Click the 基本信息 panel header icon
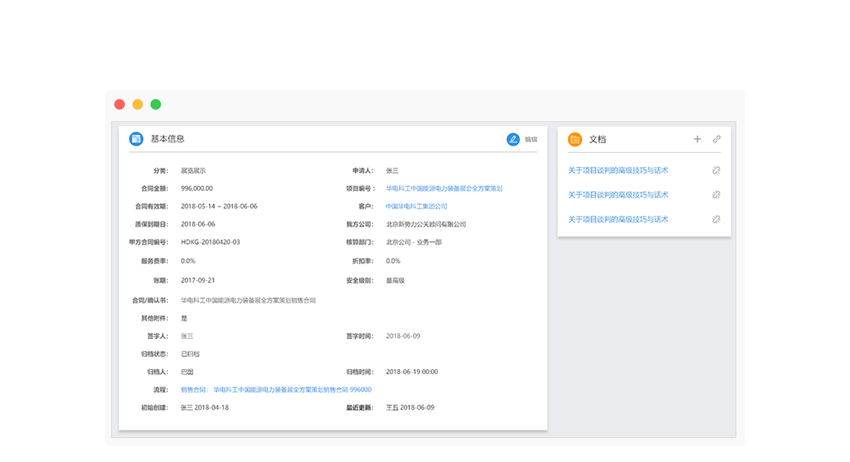The image size is (850, 462). point(136,139)
